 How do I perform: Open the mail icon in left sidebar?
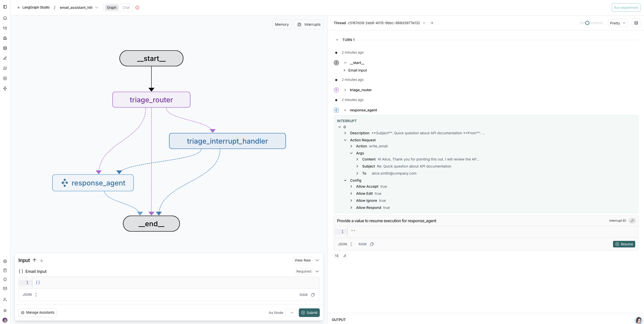(x=5, y=288)
